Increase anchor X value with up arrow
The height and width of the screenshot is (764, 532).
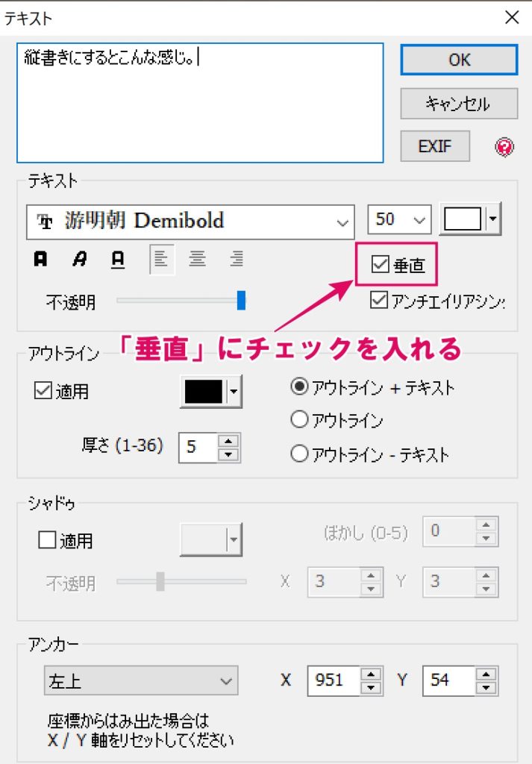pyautogui.click(x=372, y=674)
